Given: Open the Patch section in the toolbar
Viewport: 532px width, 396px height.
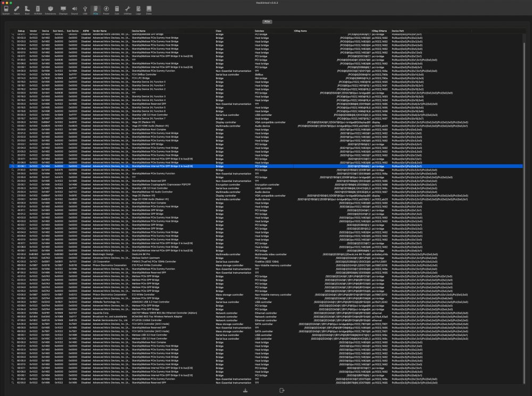Looking at the screenshot, I should tap(16, 10).
